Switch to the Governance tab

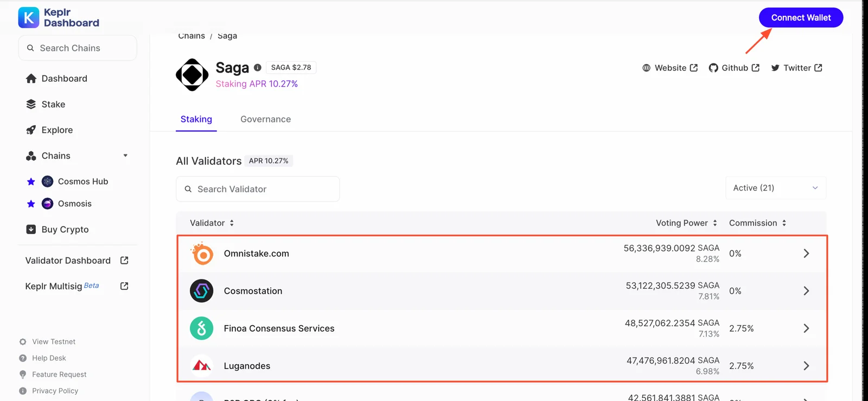(266, 119)
